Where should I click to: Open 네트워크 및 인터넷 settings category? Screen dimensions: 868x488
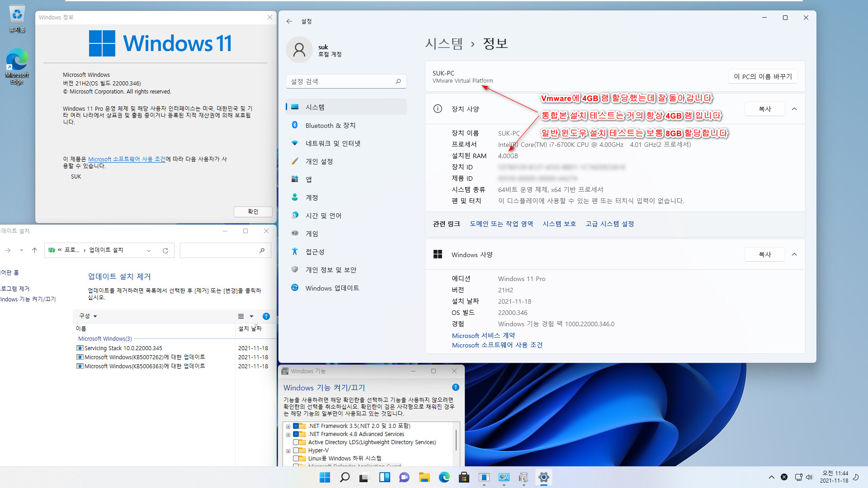point(346,143)
